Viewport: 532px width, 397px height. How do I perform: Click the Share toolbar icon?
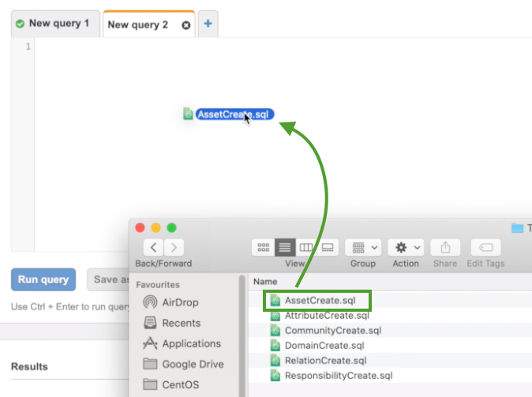pyautogui.click(x=445, y=248)
